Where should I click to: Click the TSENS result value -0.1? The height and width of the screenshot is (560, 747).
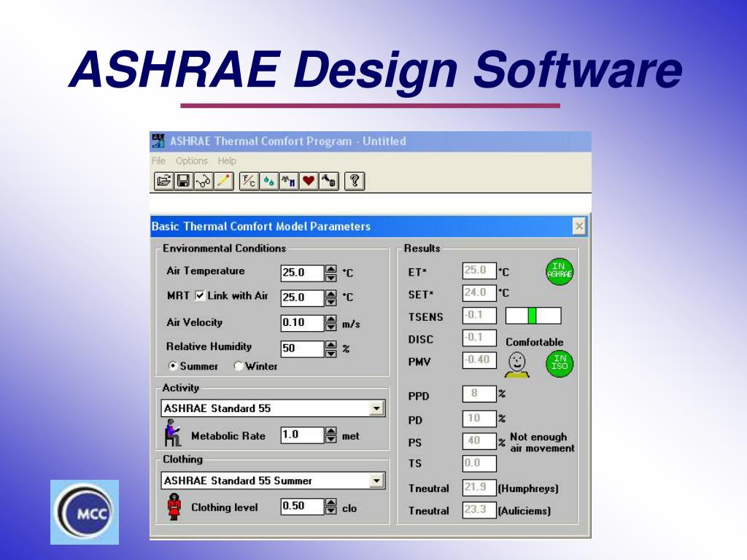click(x=479, y=315)
